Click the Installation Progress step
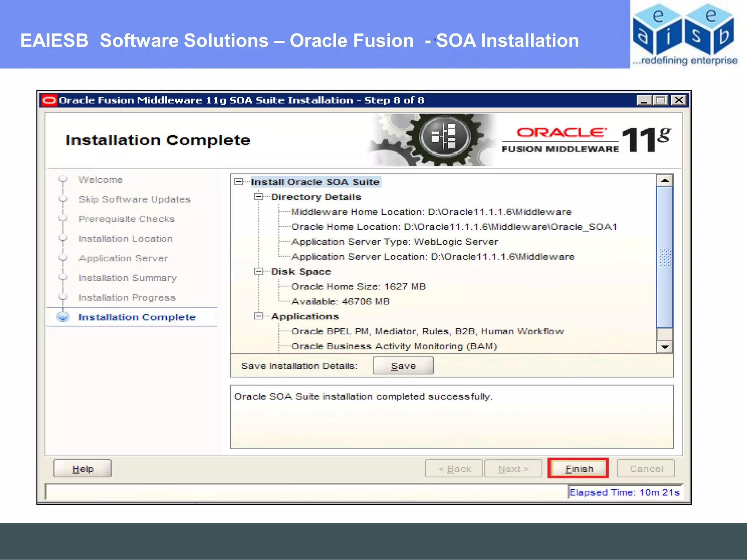 pyautogui.click(x=127, y=298)
